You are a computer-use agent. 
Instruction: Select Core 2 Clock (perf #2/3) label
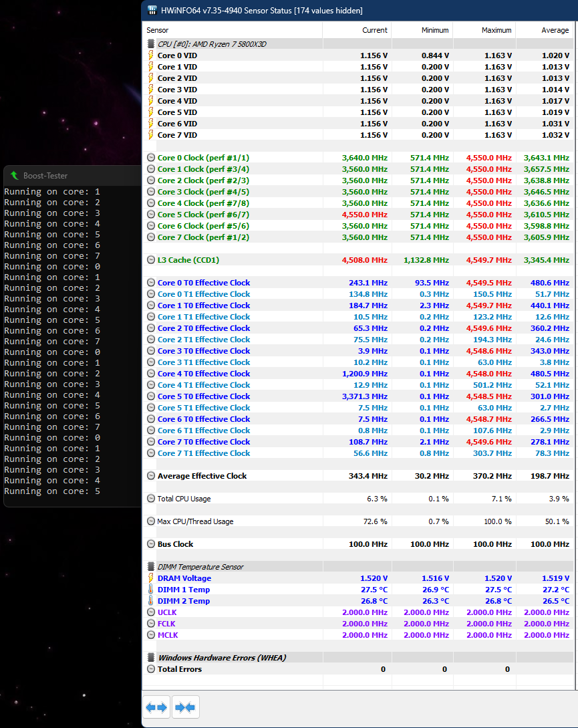(x=203, y=180)
